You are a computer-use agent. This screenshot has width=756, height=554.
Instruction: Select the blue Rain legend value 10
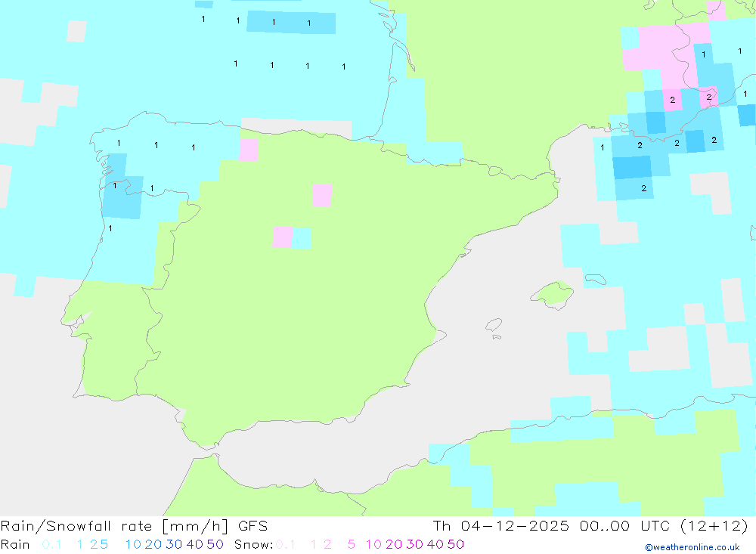[133, 544]
